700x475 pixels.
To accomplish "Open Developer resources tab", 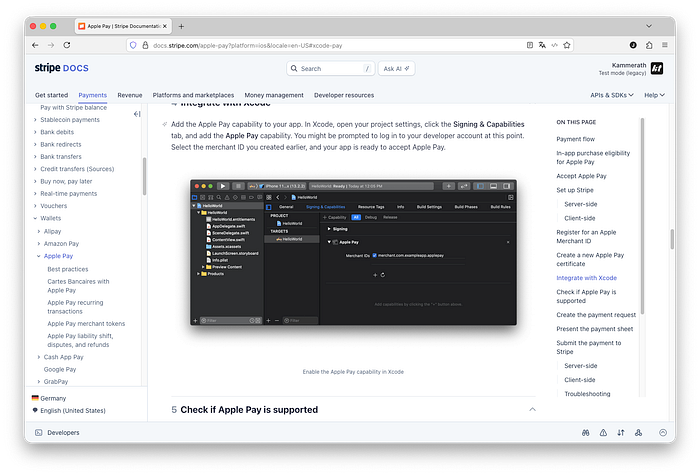I will click(x=344, y=95).
